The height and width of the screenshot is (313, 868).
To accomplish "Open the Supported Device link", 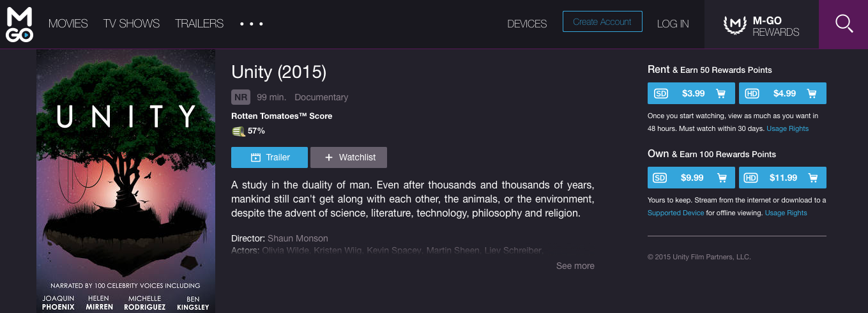I will (x=676, y=213).
